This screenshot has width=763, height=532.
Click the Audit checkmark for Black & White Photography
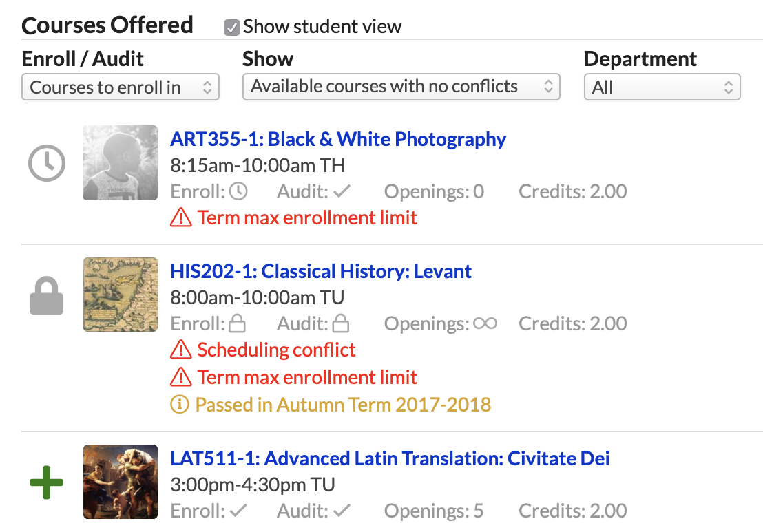point(342,191)
